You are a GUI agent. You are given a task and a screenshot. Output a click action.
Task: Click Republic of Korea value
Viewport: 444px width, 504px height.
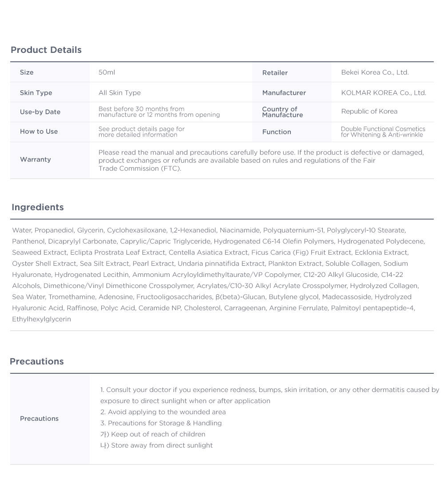coord(369,111)
